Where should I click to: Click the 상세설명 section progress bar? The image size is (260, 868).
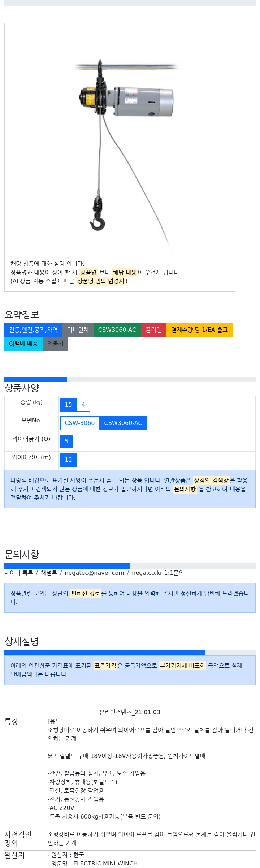pyautogui.click(x=130, y=652)
